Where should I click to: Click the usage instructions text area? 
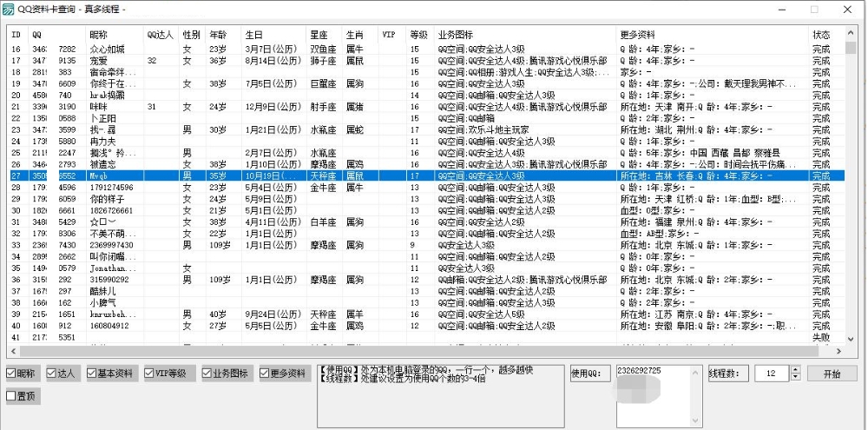click(440, 395)
